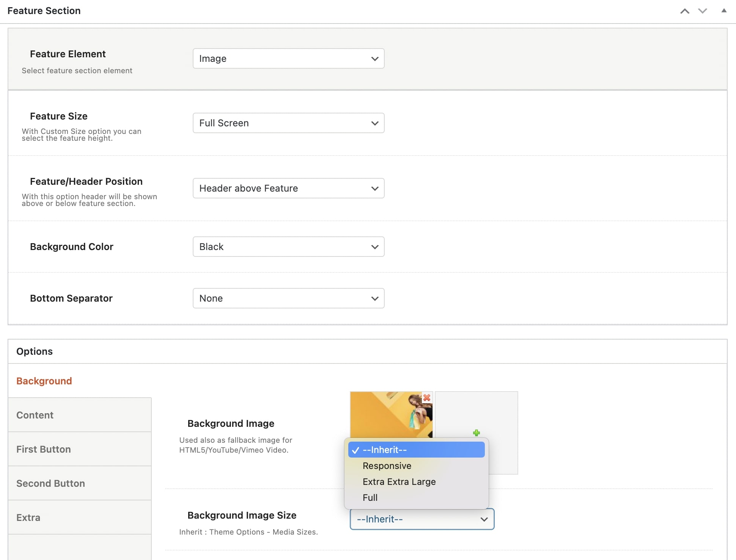Image resolution: width=736 pixels, height=560 pixels.
Task: Add a new background image
Action: click(x=477, y=433)
